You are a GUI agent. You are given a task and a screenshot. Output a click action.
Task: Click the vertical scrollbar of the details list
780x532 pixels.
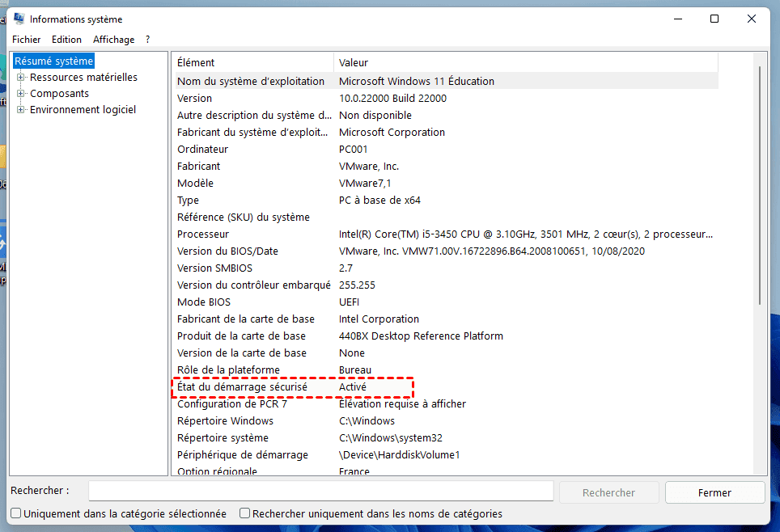(760, 184)
